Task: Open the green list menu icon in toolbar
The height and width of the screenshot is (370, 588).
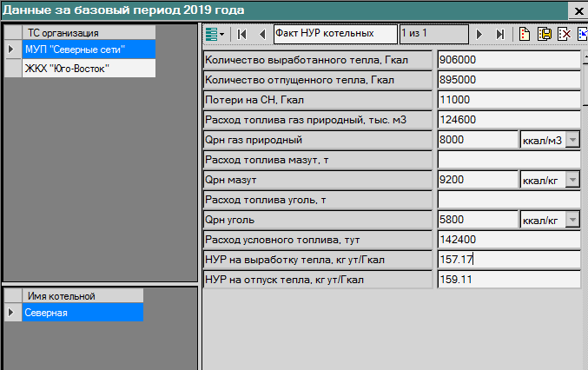Action: pyautogui.click(x=212, y=34)
